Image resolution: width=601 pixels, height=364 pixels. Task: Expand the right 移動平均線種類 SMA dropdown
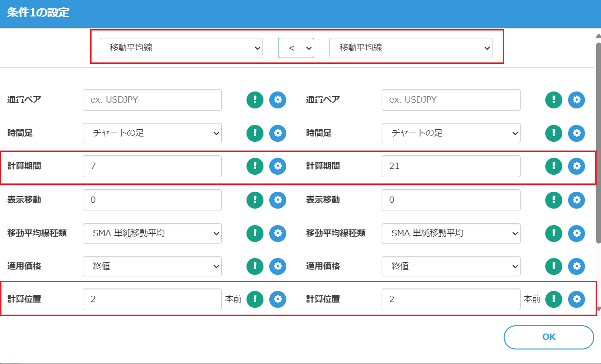tap(451, 233)
